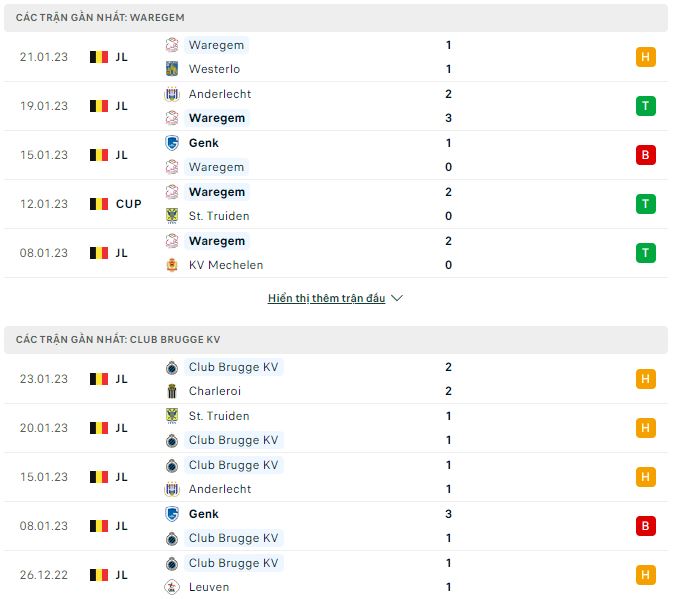The height and width of the screenshot is (599, 675).
Task: Click St. Truiden crest in 20.01.23 match
Action: 172,416
